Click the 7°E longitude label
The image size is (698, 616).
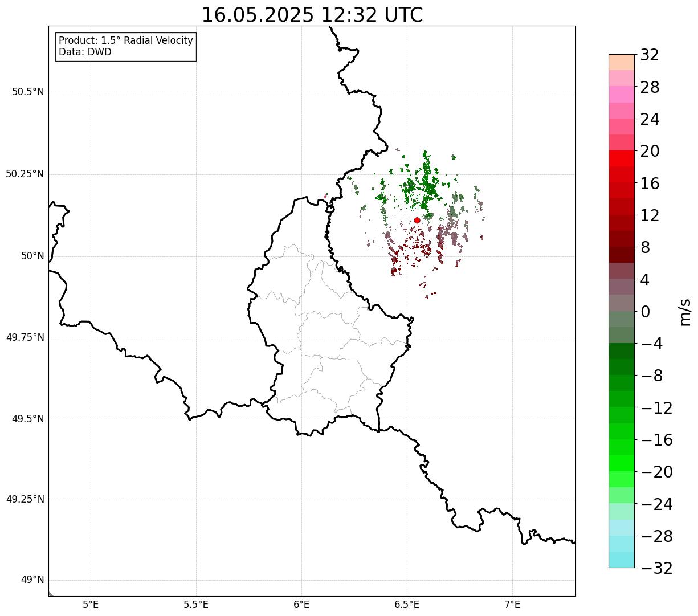[x=512, y=605]
